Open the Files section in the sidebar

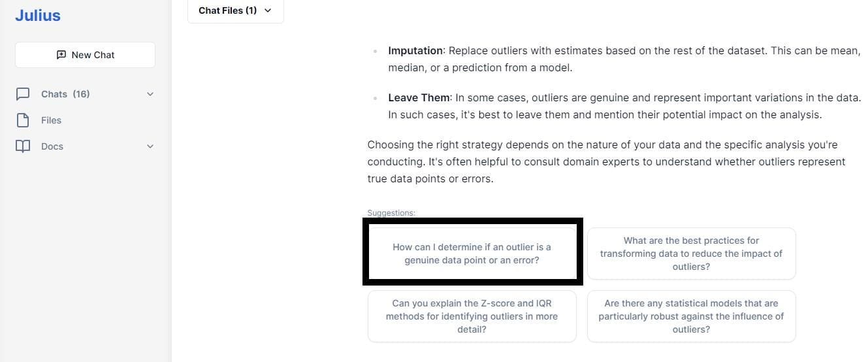pyautogui.click(x=51, y=120)
